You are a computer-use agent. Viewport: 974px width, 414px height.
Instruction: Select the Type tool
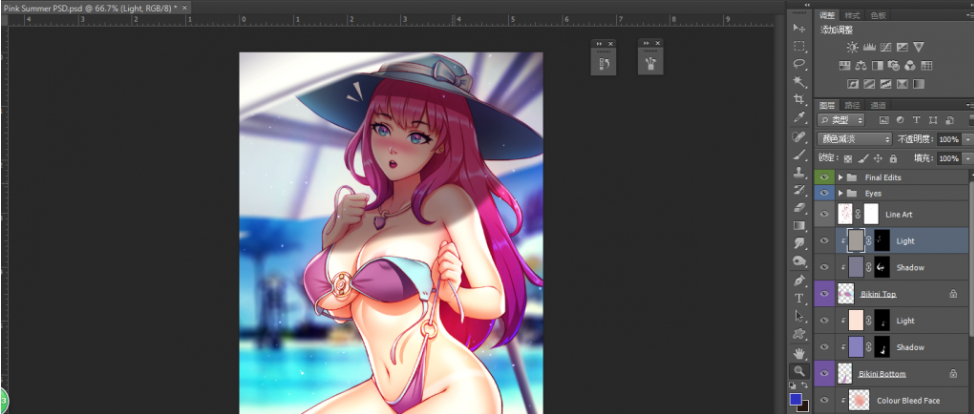(799, 298)
